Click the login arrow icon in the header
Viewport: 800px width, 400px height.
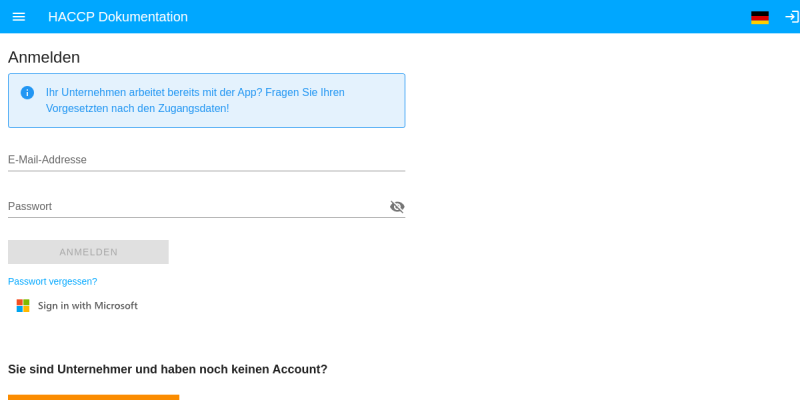coord(791,17)
